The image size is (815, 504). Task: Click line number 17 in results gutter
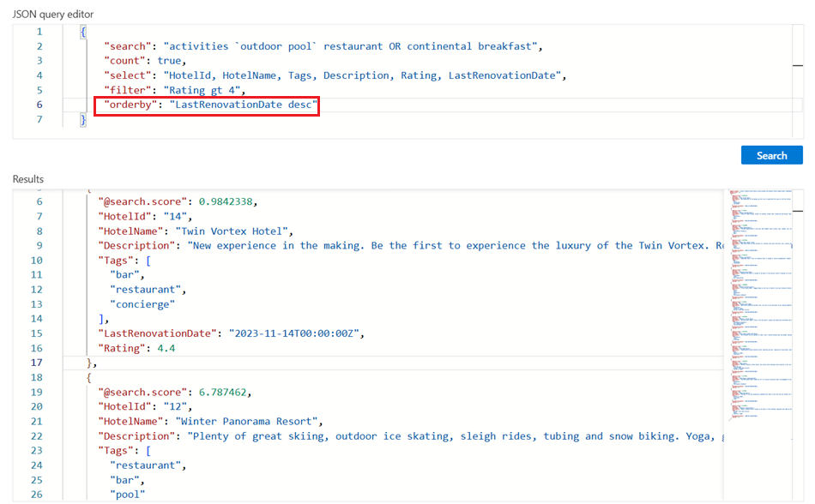pos(36,363)
